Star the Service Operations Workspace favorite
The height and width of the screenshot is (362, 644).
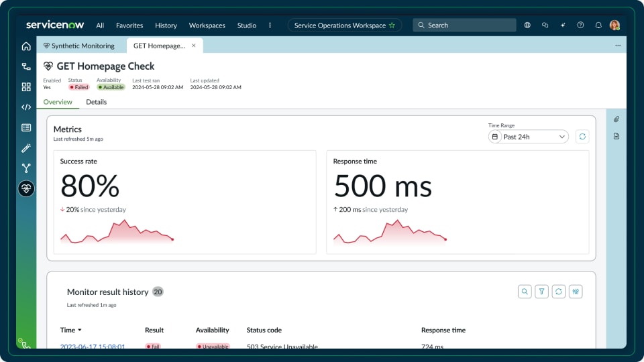click(x=392, y=25)
